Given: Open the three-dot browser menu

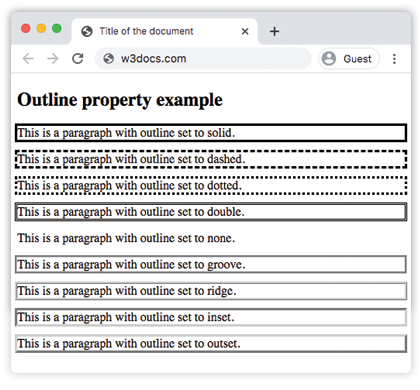Looking at the screenshot, I should [394, 59].
